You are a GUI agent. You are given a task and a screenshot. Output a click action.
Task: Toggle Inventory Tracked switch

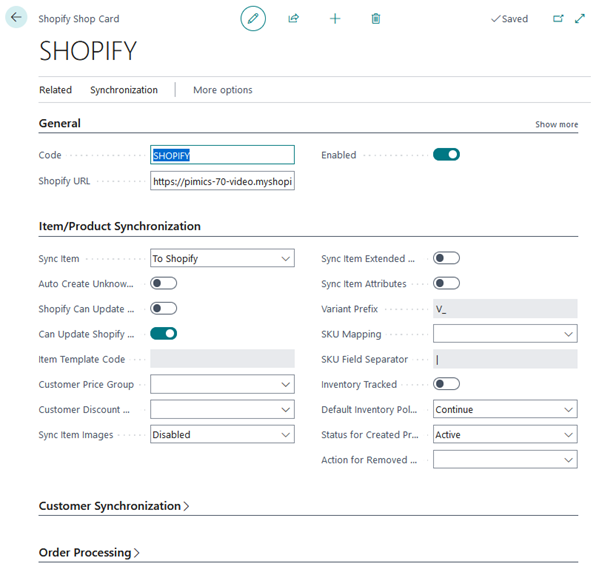click(x=446, y=384)
